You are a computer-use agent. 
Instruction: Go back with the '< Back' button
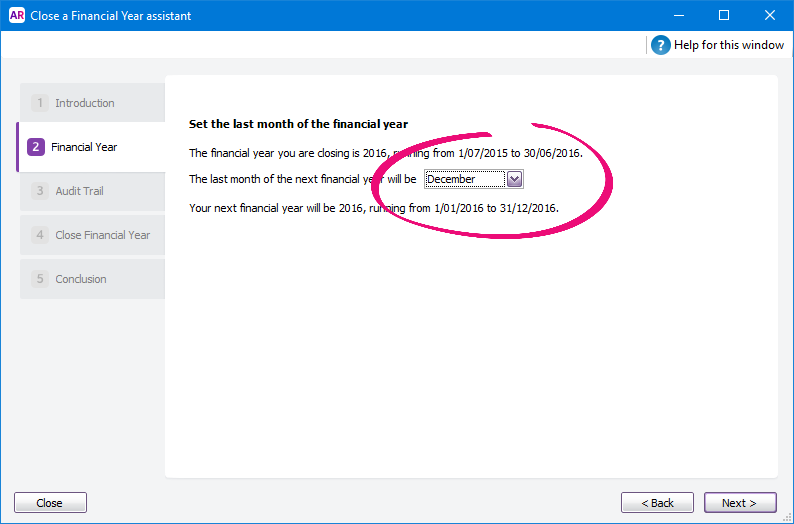pyautogui.click(x=657, y=503)
